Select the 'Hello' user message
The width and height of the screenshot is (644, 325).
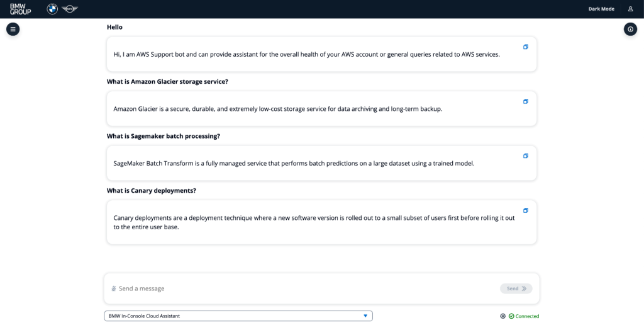click(x=114, y=27)
